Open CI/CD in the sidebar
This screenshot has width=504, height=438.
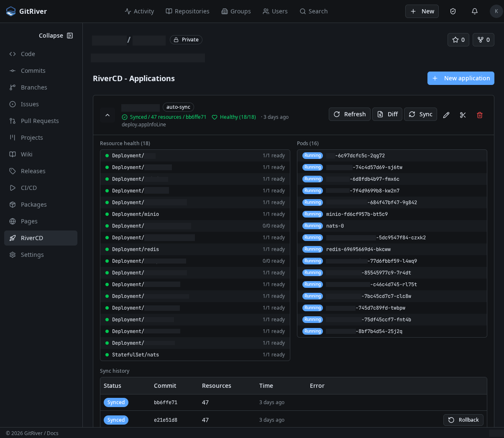(41, 188)
